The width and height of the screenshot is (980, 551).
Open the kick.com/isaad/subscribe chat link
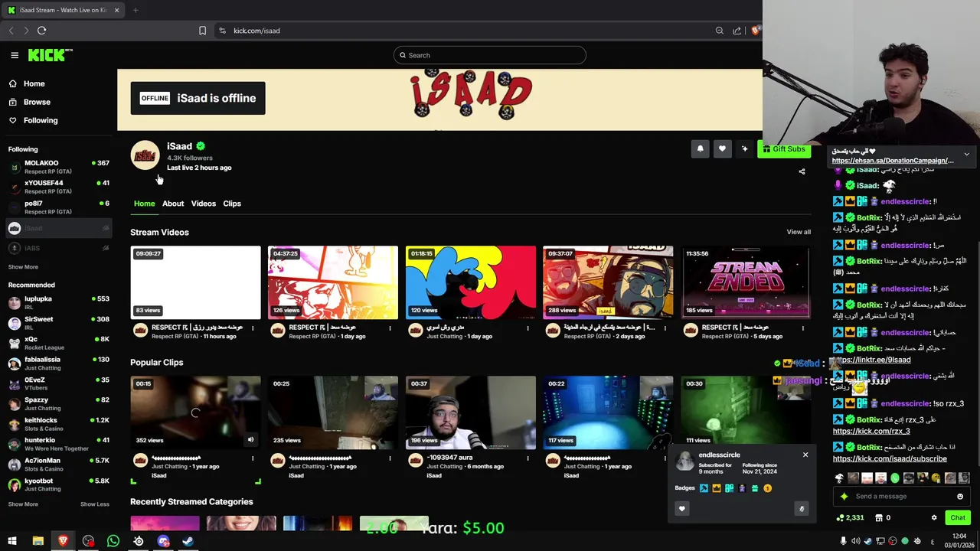[890, 459]
